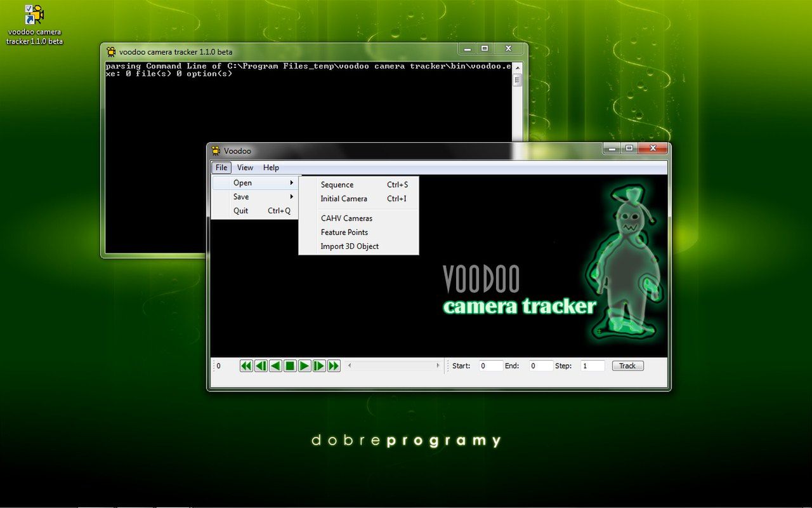Click the Voodoo window title bar icon

216,150
